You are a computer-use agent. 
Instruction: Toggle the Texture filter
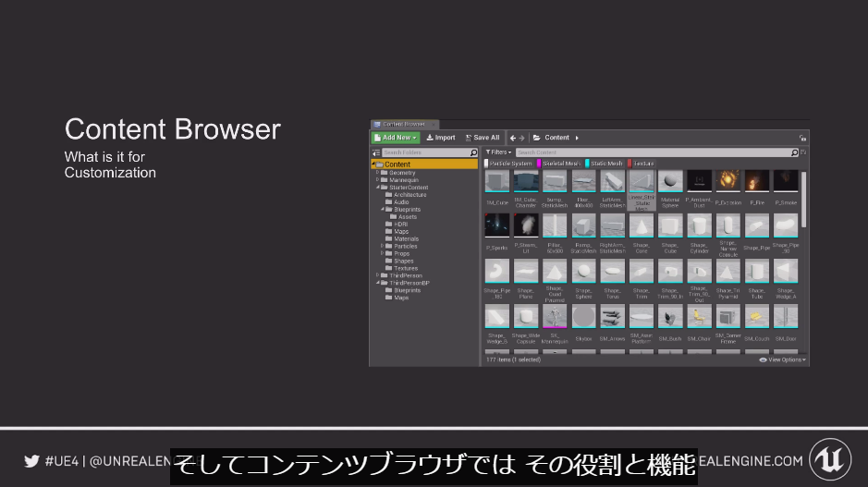pyautogui.click(x=642, y=164)
